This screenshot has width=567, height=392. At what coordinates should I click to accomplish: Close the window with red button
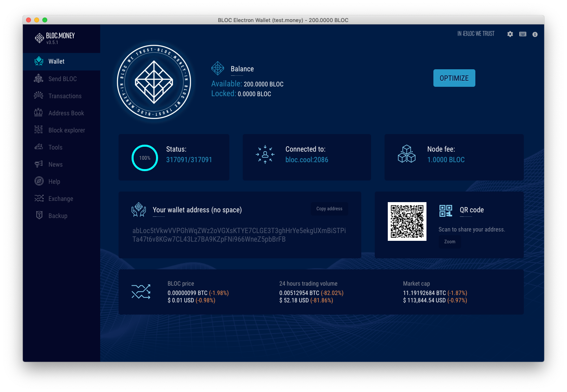29,20
